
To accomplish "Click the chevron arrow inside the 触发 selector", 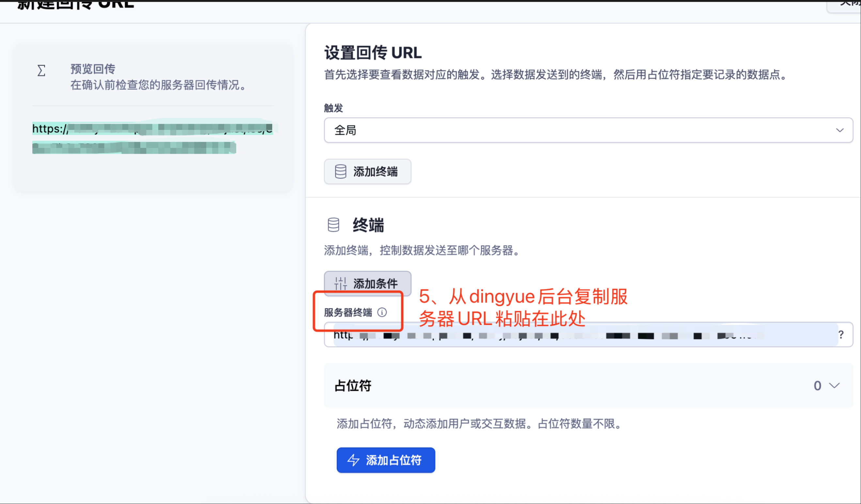I will coord(840,130).
